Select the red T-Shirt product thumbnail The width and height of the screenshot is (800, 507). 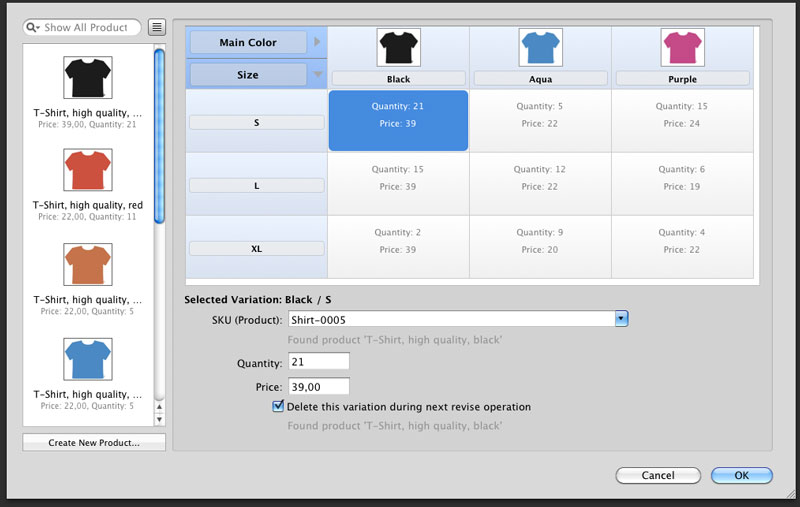point(88,170)
